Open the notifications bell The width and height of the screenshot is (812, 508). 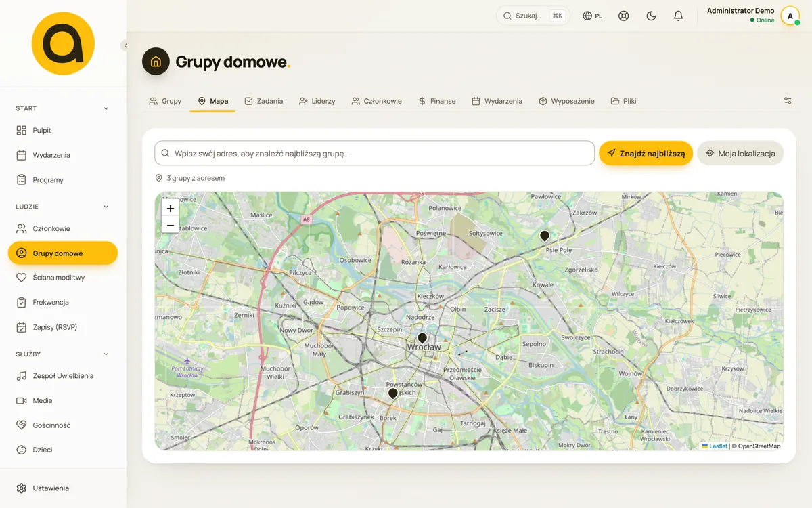pyautogui.click(x=678, y=16)
